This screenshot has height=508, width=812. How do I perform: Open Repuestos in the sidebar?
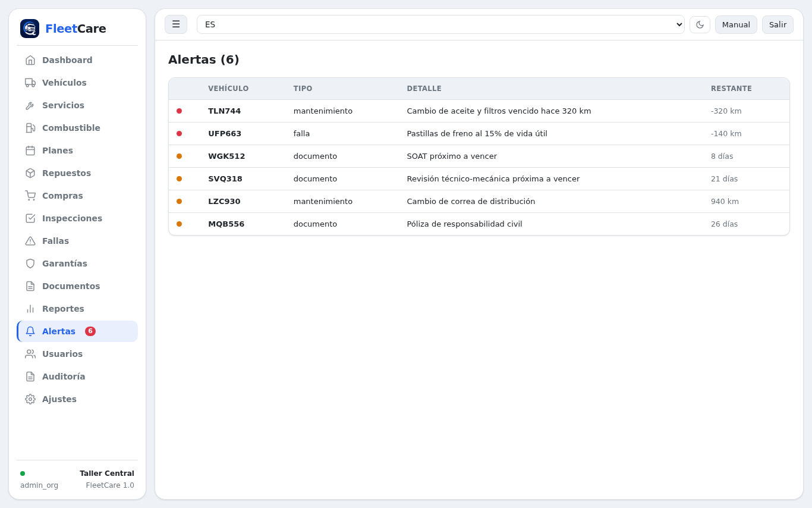tap(77, 173)
